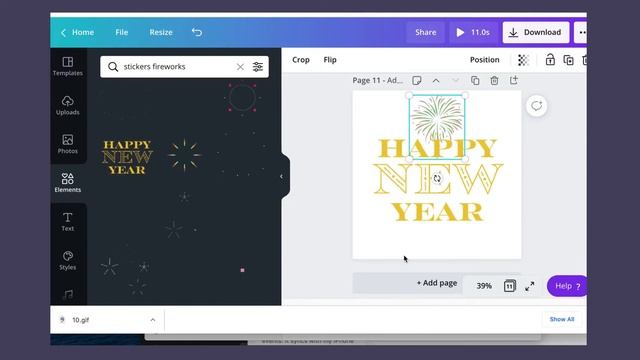The height and width of the screenshot is (360, 640).
Task: Click the Page 11 title
Action: [378, 80]
